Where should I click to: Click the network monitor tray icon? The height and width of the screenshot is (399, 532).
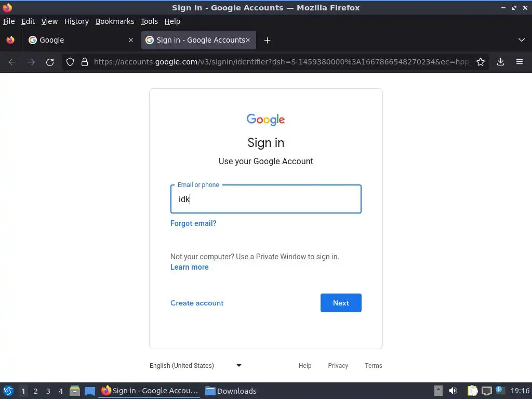(x=486, y=391)
